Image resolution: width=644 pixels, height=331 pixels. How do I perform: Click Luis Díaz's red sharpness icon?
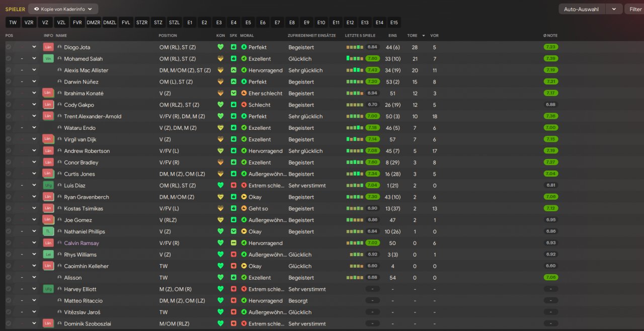point(233,185)
